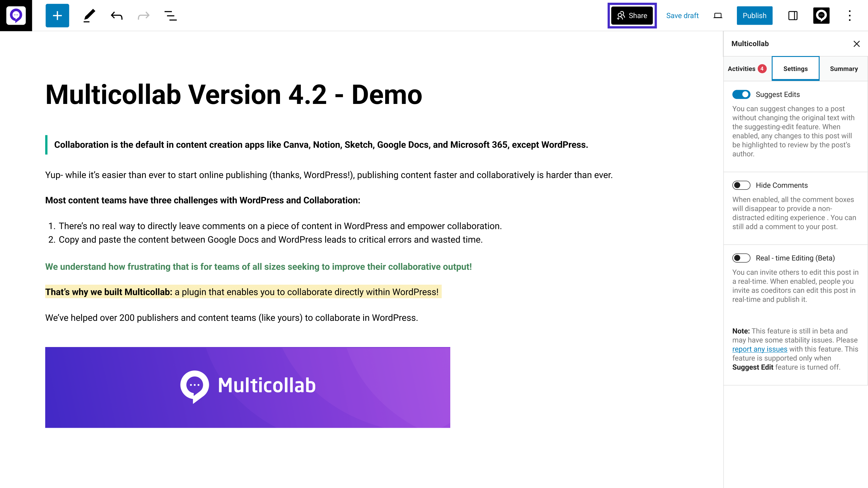Click the layout/sidebar toggle icon
This screenshot has height=488, width=868.
coord(793,15)
